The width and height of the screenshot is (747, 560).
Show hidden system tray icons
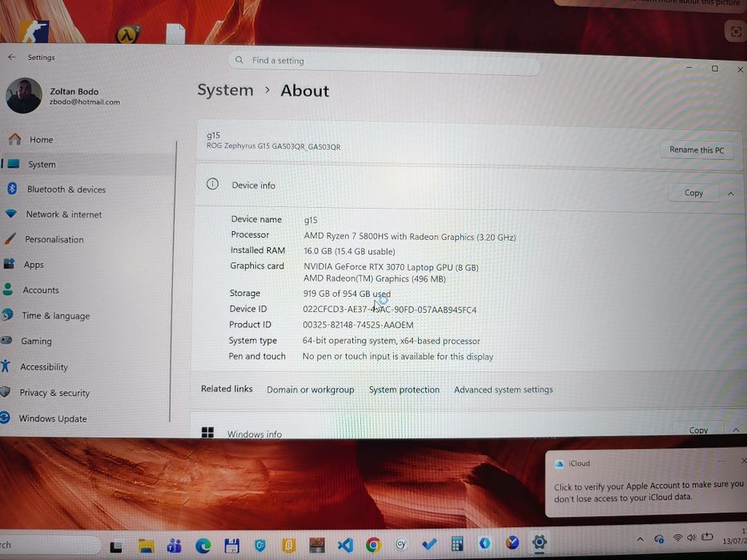tap(641, 539)
